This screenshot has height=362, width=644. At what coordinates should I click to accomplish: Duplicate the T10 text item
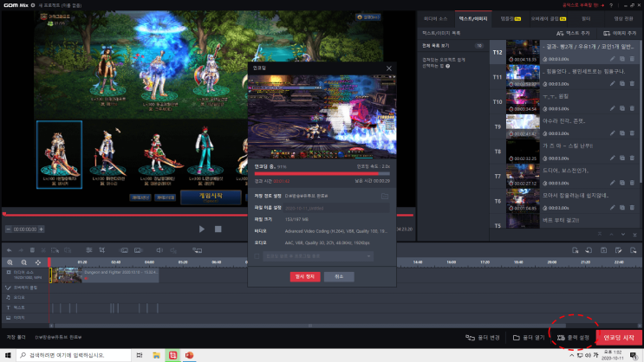[x=622, y=108]
